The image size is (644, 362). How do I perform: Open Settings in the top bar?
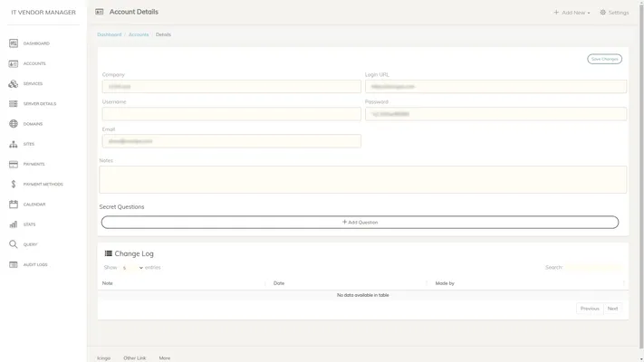click(614, 13)
